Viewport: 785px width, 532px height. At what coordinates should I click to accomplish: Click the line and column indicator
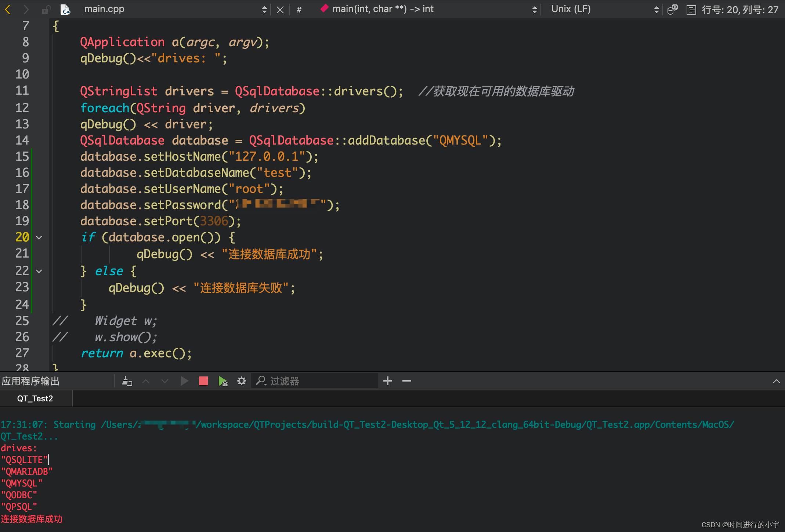point(739,10)
